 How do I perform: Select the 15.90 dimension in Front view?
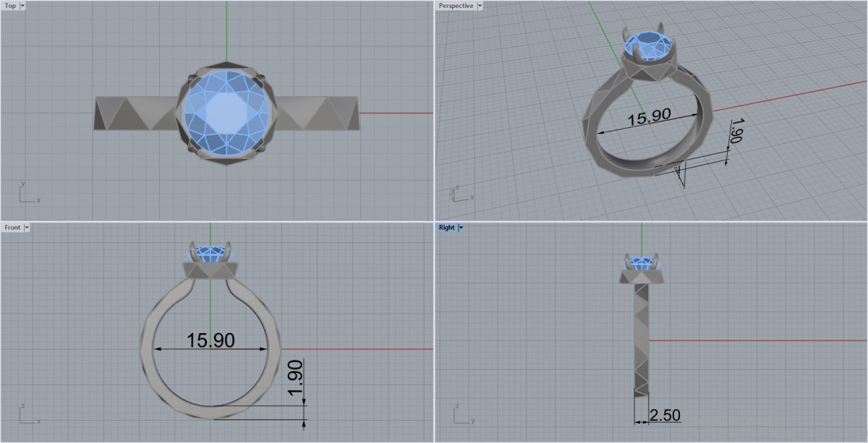[210, 340]
